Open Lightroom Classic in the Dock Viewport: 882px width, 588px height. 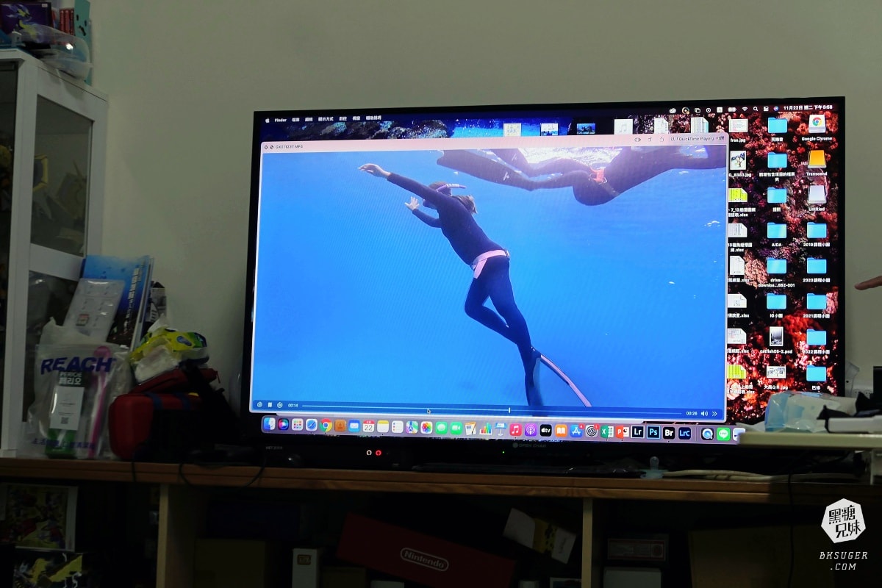click(684, 433)
